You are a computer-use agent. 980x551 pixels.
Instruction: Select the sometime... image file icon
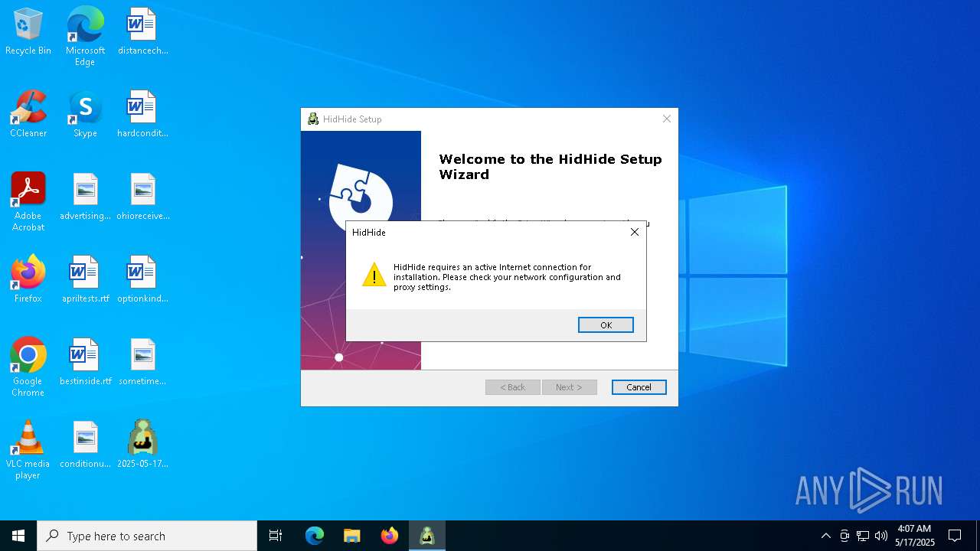click(x=142, y=362)
